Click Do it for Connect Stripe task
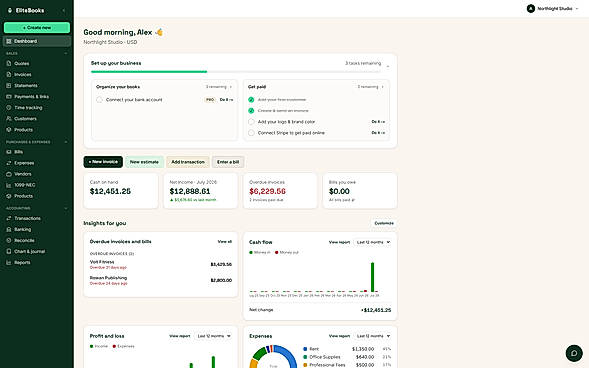The image size is (589, 368). point(378,133)
